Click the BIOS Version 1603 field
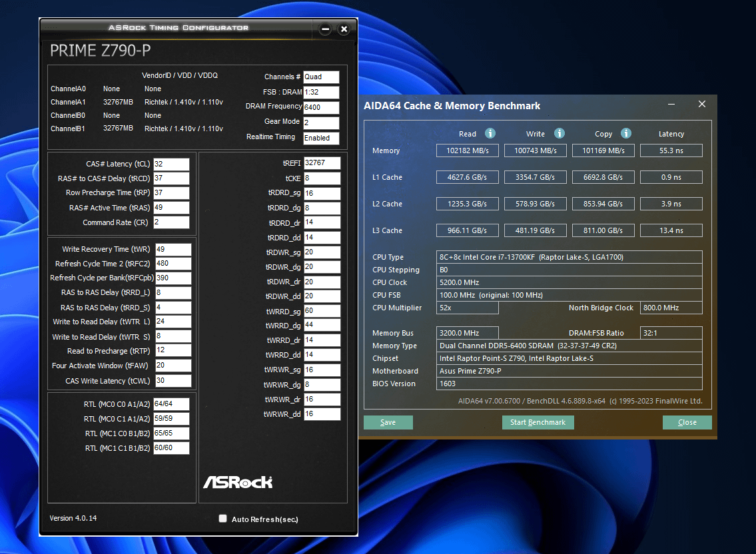Image resolution: width=756 pixels, height=554 pixels. [x=569, y=384]
